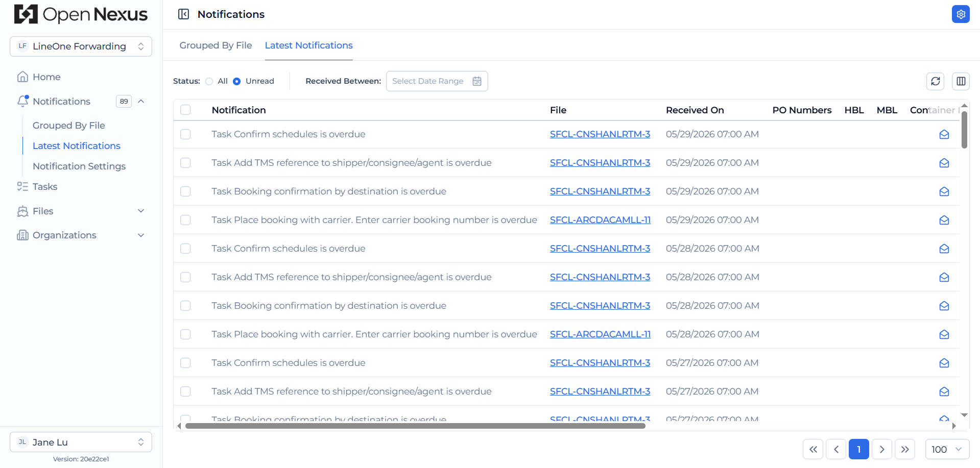Open SFCL-CNSHANLRTM-3 link for 05/28 Booking confirmation
Viewport: 980px width, 468px height.
(600, 306)
